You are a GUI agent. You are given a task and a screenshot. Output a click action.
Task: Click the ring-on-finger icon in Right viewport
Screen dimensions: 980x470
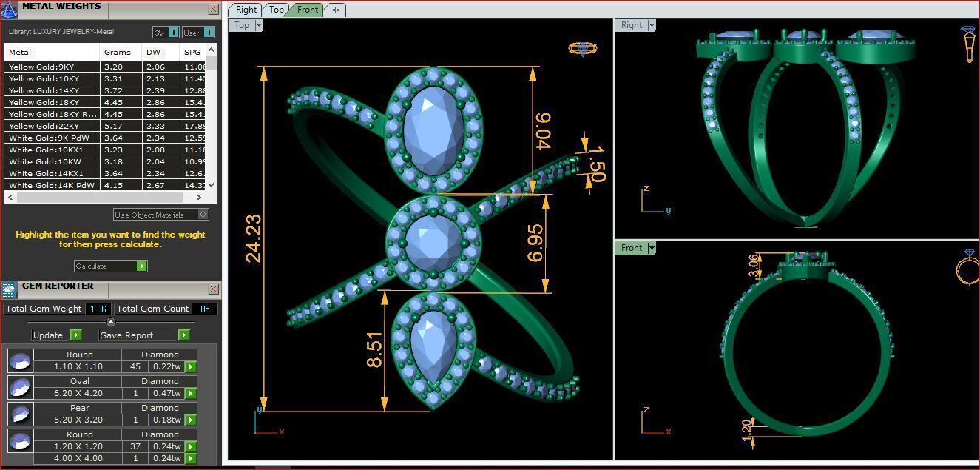tap(968, 44)
